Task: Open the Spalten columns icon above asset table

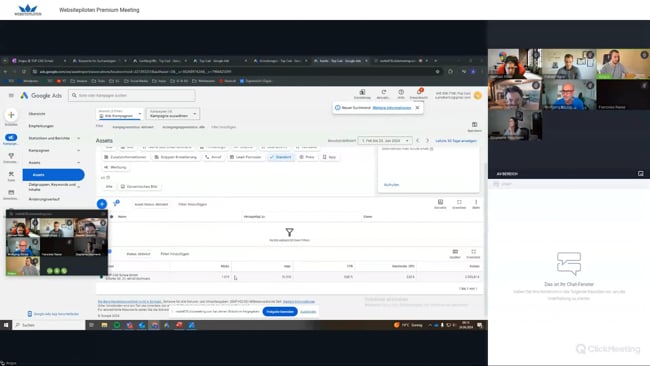Action: [x=440, y=202]
